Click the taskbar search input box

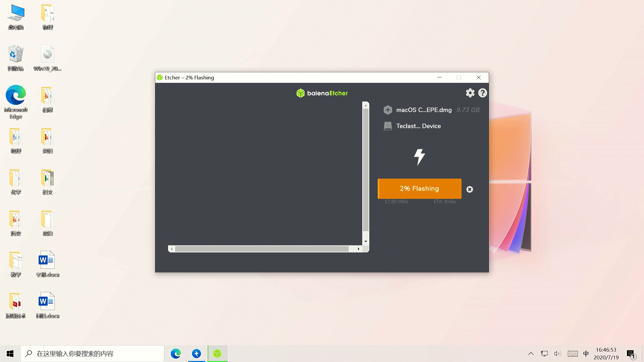[x=92, y=354]
